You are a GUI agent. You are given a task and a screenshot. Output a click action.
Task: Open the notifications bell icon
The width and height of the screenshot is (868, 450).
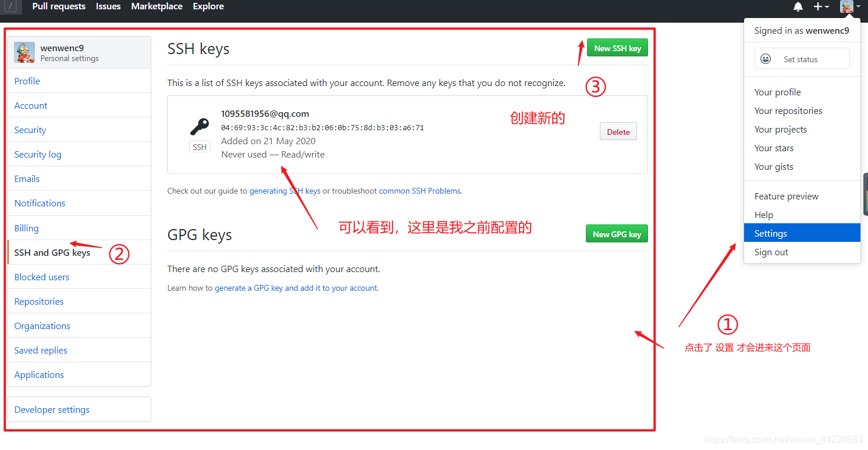click(798, 7)
